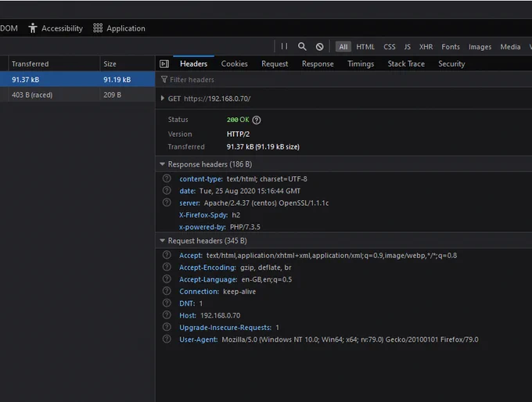Filter requests by XHR
The height and width of the screenshot is (402, 532).
(x=426, y=47)
